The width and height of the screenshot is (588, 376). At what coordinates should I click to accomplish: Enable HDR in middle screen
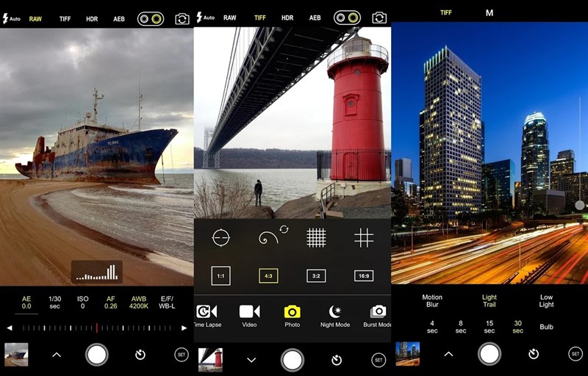point(287,18)
